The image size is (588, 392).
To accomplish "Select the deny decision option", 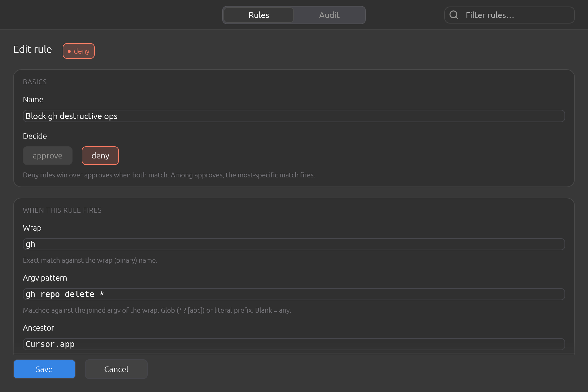I will click(x=100, y=156).
